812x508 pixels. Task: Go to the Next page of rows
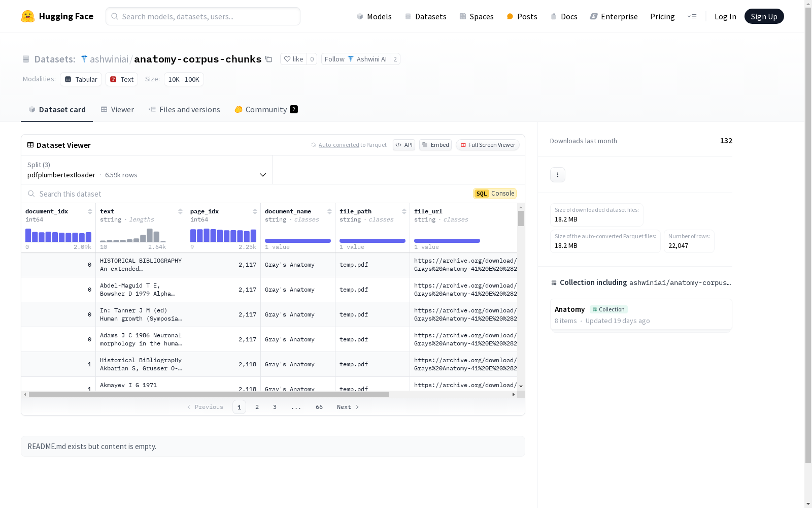pos(348,407)
